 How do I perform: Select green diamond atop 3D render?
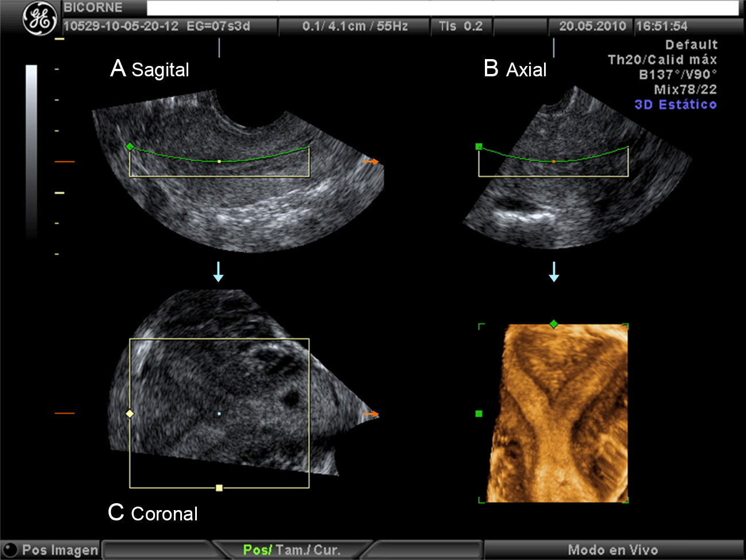tap(553, 324)
